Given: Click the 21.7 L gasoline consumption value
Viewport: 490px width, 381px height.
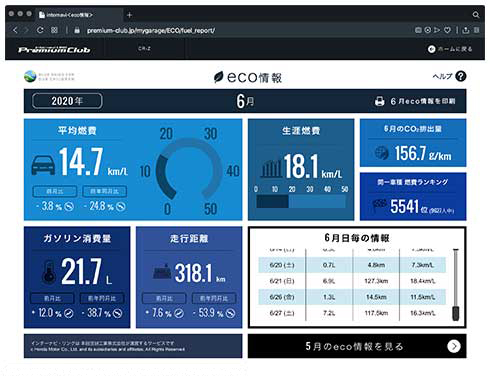Looking at the screenshot, I should [x=87, y=272].
